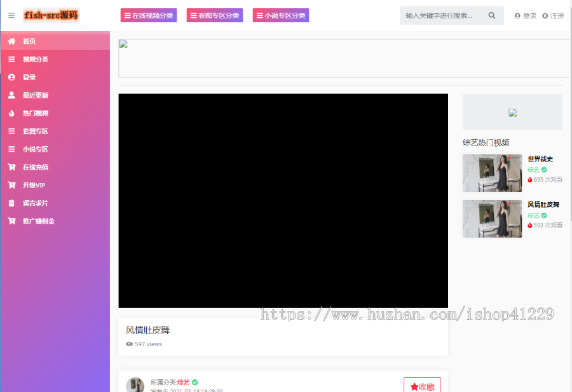Open 最近更新 in the sidebar
This screenshot has width=572, height=392.
55,95
